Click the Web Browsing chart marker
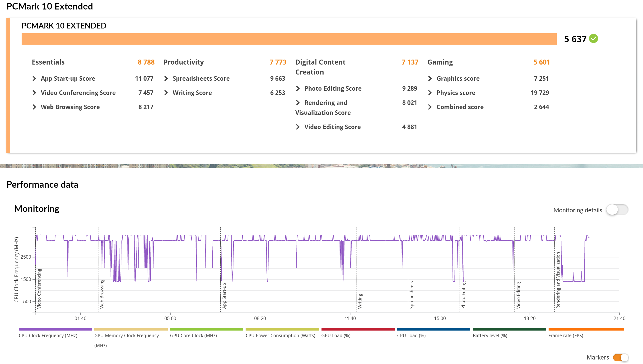This screenshot has width=643, height=364. coord(102,294)
